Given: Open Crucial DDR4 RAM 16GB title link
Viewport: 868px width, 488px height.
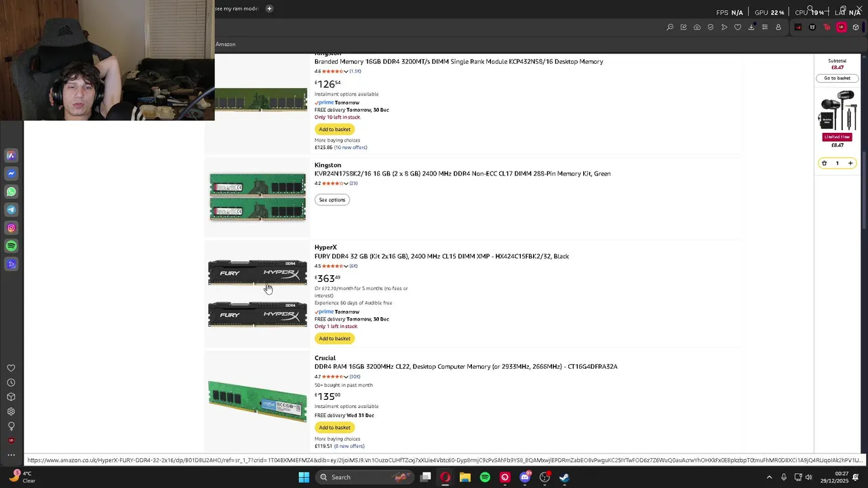Looking at the screenshot, I should [x=466, y=367].
